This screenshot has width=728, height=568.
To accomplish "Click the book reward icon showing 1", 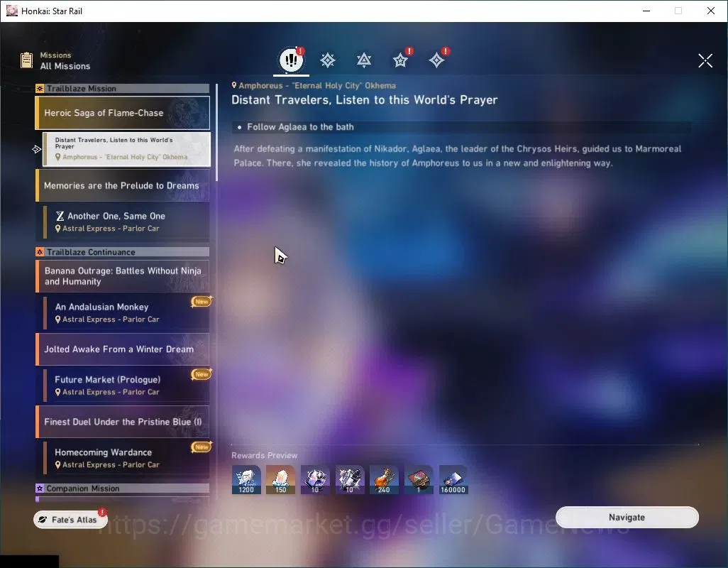I will coord(419,480).
